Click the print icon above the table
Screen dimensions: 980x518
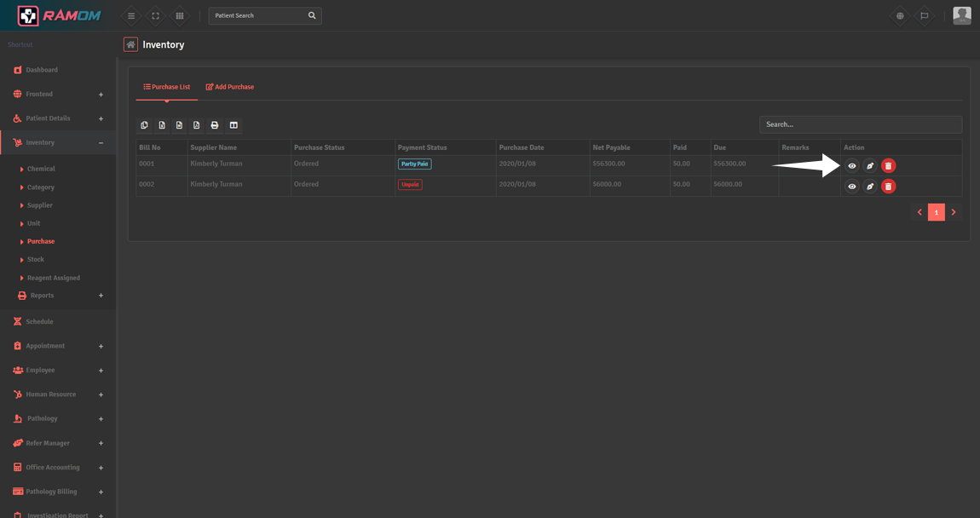click(215, 125)
